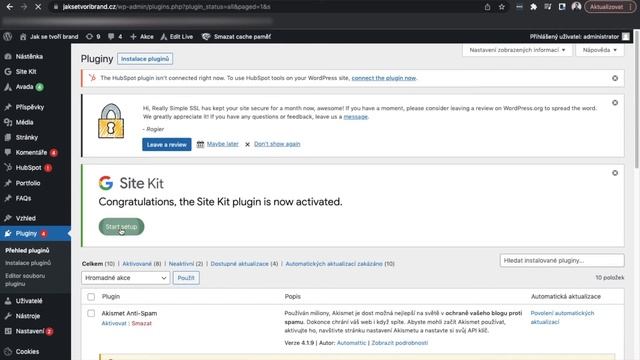This screenshot has width=640, height=360.
Task: Open Site Kit in the sidebar
Action: pyautogui.click(x=26, y=71)
